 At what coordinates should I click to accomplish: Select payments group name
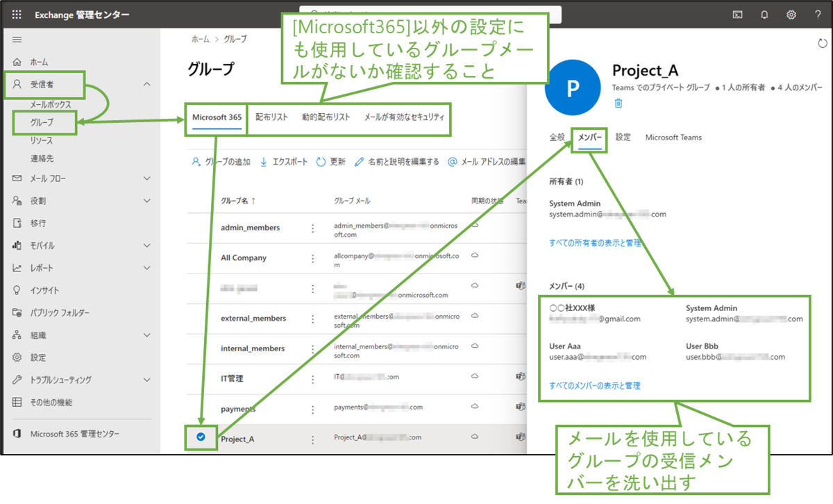238,409
